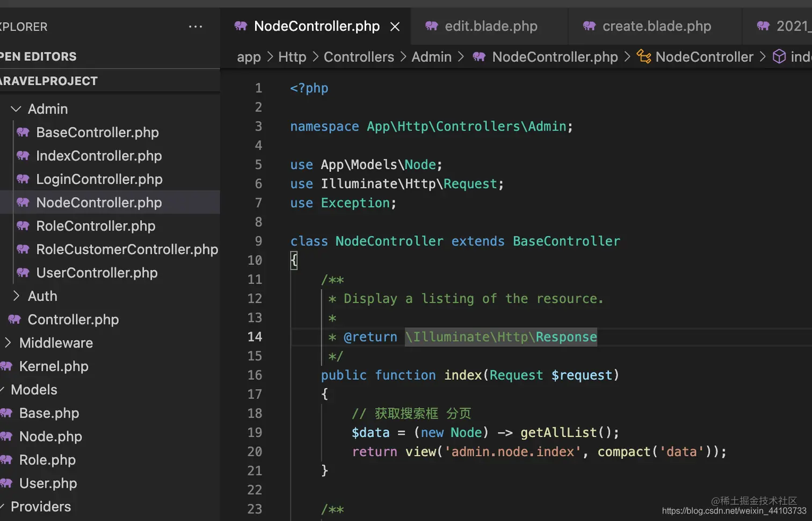Image resolution: width=812 pixels, height=521 pixels.
Task: Click the PHP icon beside IndexController.php
Action: point(23,156)
